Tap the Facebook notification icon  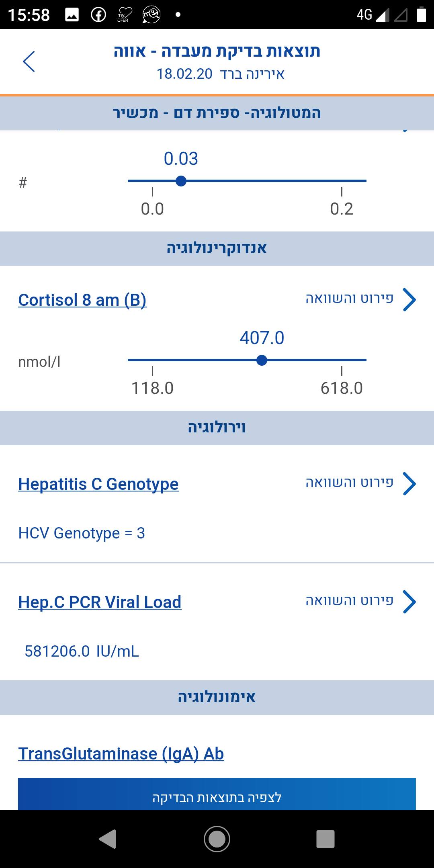98,15
